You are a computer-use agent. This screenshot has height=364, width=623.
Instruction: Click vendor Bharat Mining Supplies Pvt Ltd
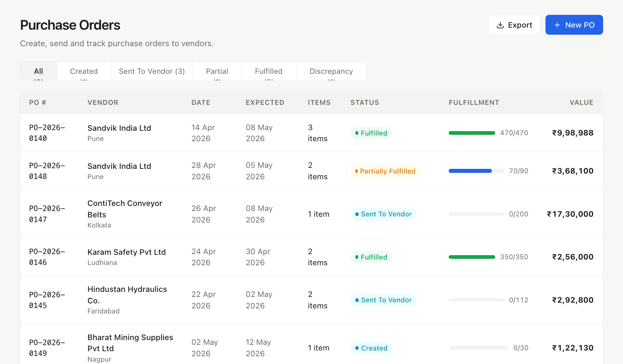[130, 343]
